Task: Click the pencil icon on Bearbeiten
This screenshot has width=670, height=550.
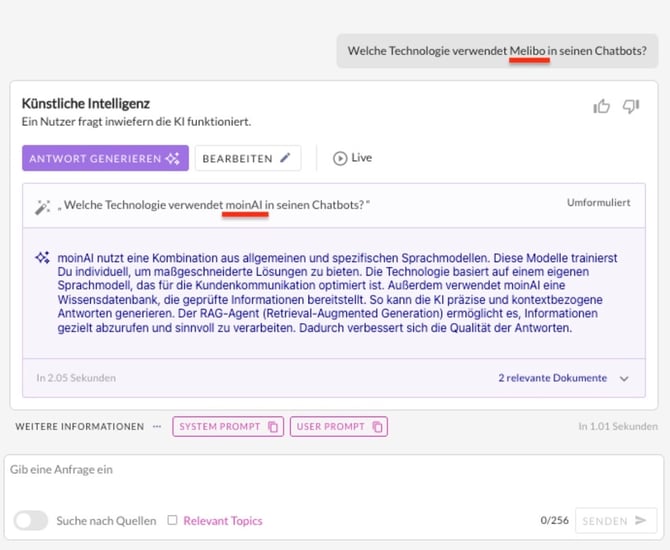Action: pyautogui.click(x=286, y=158)
